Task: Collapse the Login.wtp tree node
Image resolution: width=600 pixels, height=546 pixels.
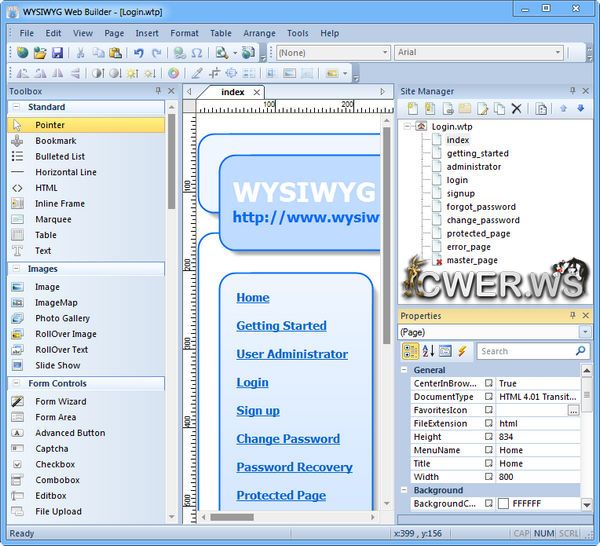Action: pyautogui.click(x=406, y=127)
